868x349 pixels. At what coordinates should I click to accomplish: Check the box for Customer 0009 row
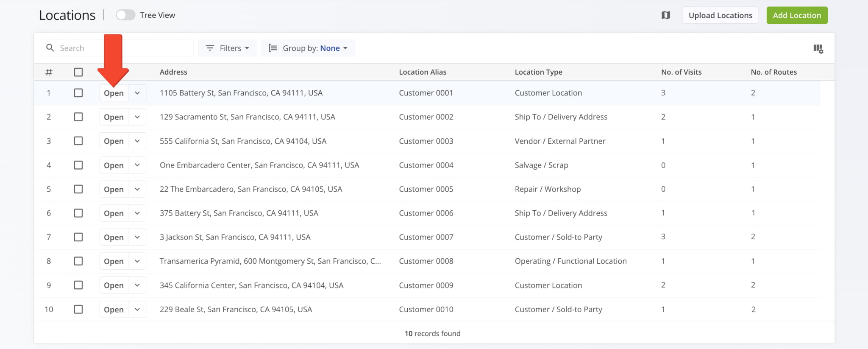click(78, 285)
